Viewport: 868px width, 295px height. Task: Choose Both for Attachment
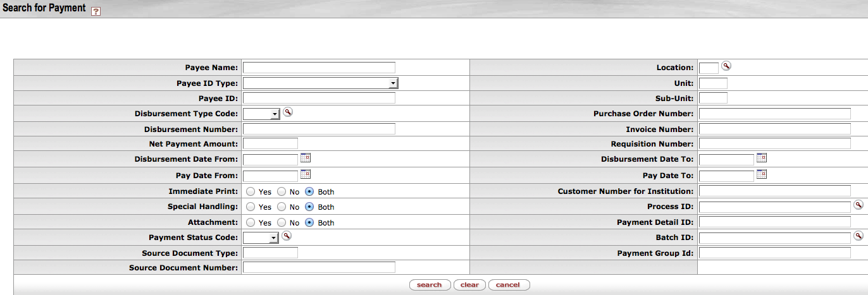pos(310,222)
